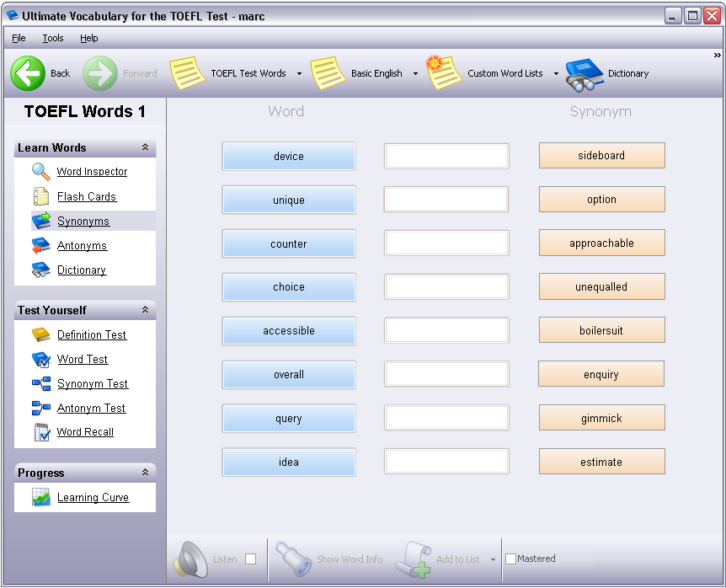Click the empty answer slot beside 'choice'
This screenshot has width=726, height=588.
pyautogui.click(x=447, y=286)
